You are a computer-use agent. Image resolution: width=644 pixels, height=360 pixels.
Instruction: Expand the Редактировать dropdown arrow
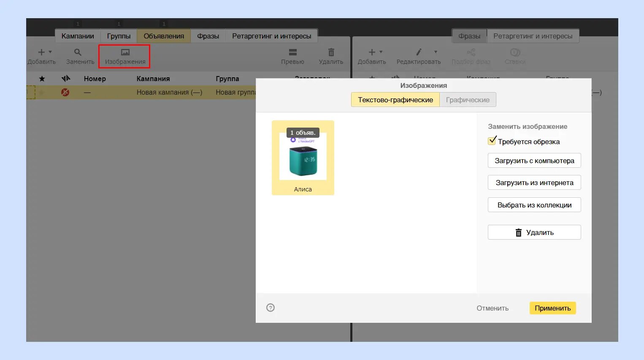point(436,52)
